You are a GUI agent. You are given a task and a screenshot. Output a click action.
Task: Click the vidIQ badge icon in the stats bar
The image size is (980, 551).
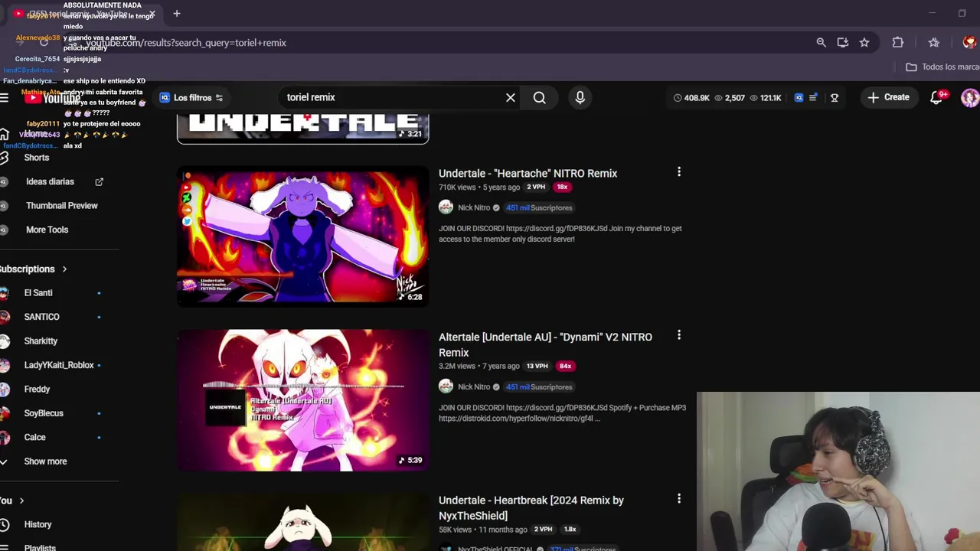click(x=799, y=98)
